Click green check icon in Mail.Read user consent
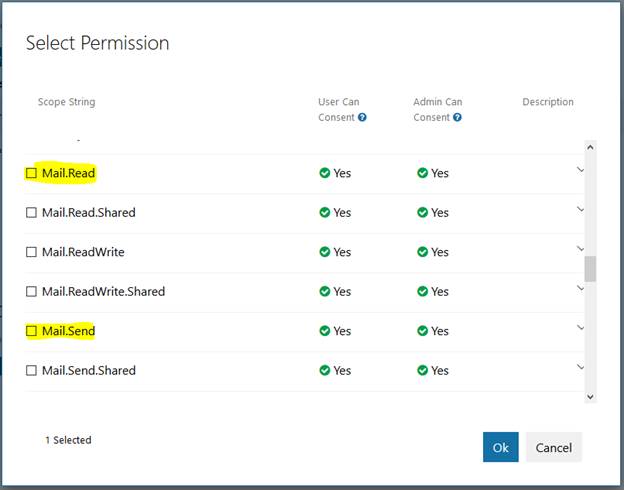The image size is (624, 490). tap(325, 173)
